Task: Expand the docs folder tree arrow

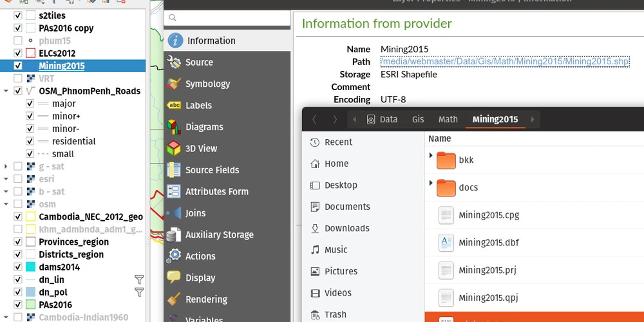Action: point(430,183)
